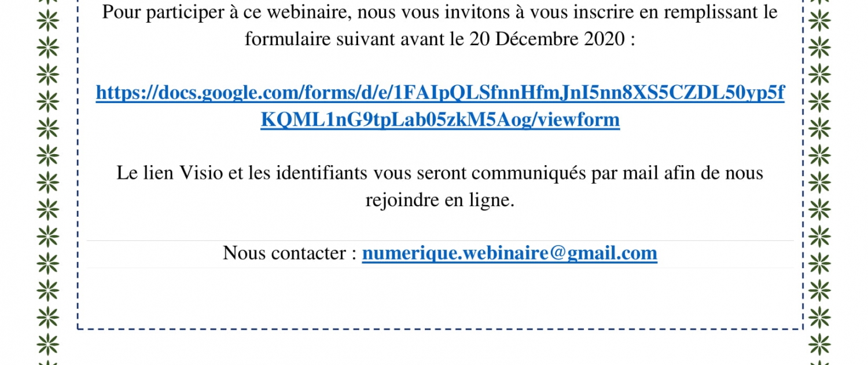This screenshot has height=365, width=868.
Task: Click the "rejoindre en ligne." text line
Action: point(440,200)
